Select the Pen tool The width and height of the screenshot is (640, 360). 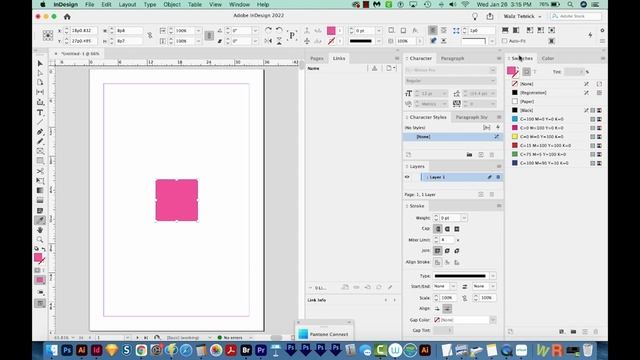tap(40, 132)
